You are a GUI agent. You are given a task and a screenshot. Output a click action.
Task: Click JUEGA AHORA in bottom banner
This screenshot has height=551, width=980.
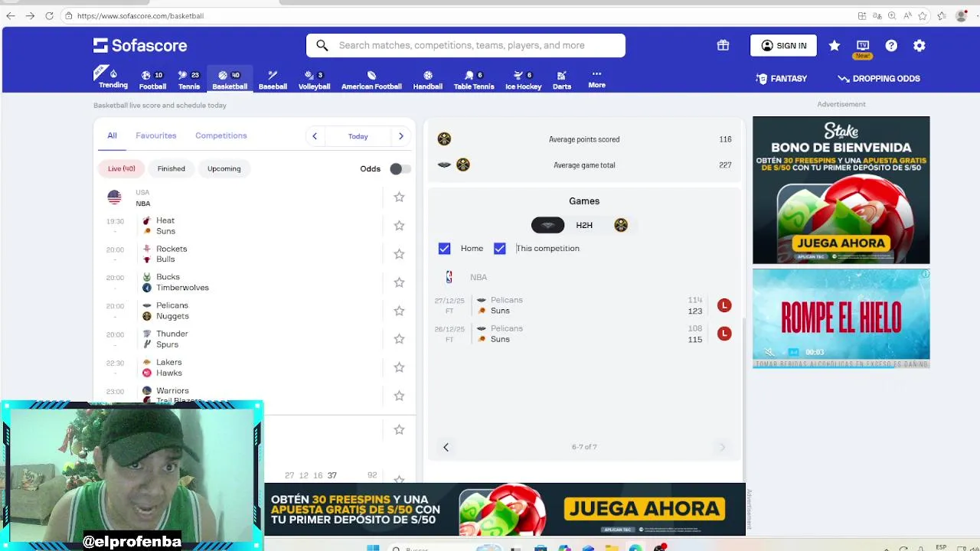(x=644, y=509)
